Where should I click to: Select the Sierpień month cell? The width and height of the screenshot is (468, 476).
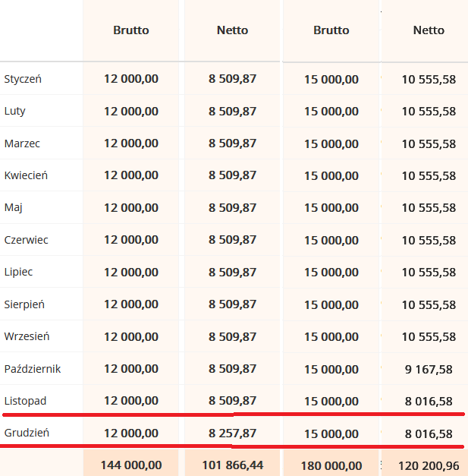coord(24,304)
